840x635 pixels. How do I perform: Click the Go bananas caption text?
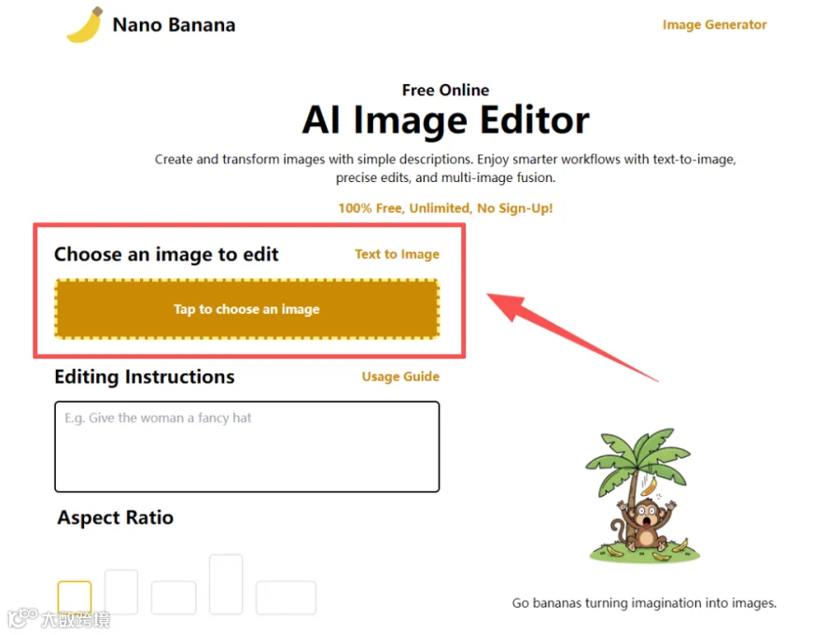point(644,603)
